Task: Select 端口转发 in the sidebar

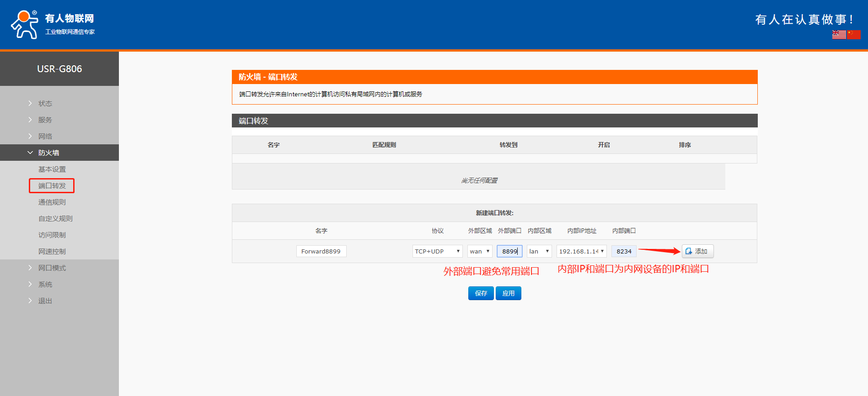Action: [52, 186]
